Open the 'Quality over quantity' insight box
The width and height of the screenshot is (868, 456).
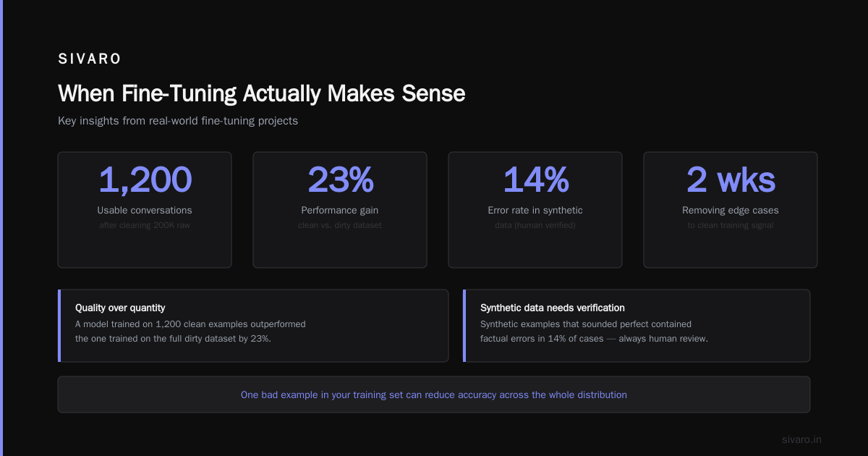click(x=253, y=326)
